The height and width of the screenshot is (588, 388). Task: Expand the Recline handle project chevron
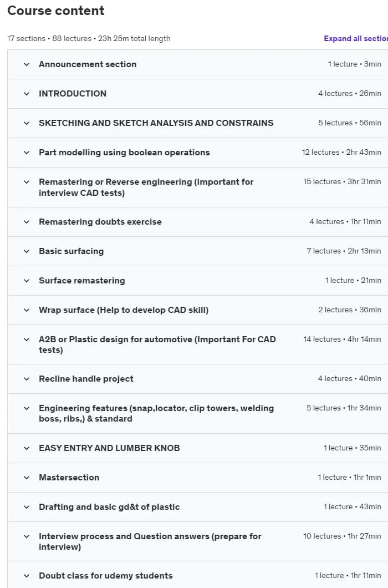[27, 379]
